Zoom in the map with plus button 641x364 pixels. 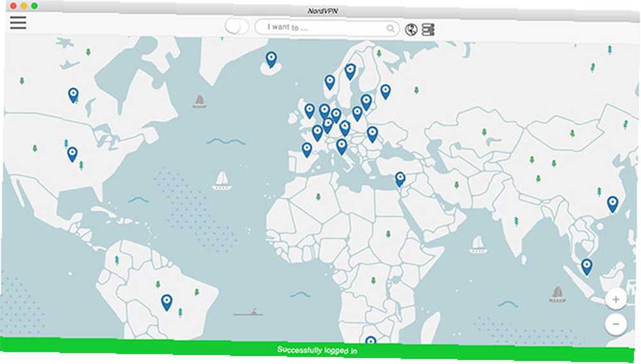[x=615, y=299]
